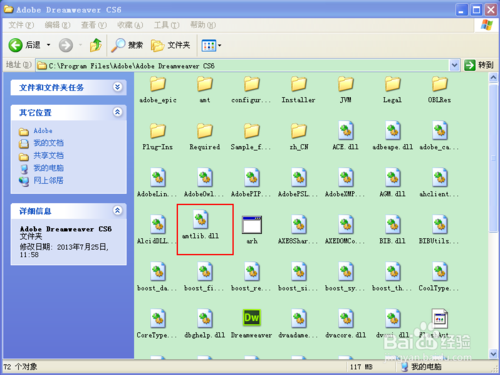Image resolution: width=500 pixels, height=375 pixels.
Task: Open the Tools menu
Action: pyautogui.click(x=166, y=25)
